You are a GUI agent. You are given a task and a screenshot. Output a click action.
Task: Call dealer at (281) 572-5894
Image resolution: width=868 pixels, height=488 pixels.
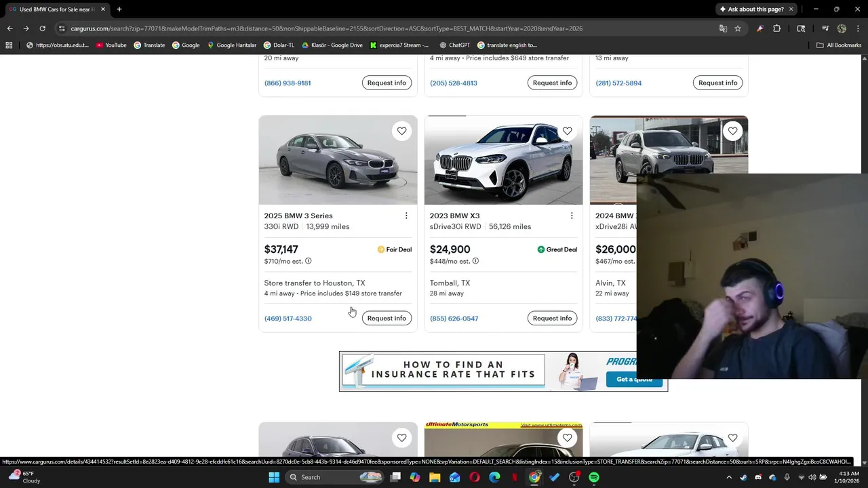coord(618,83)
